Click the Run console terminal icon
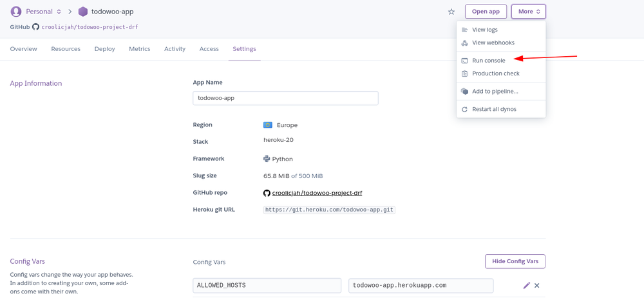 464,61
